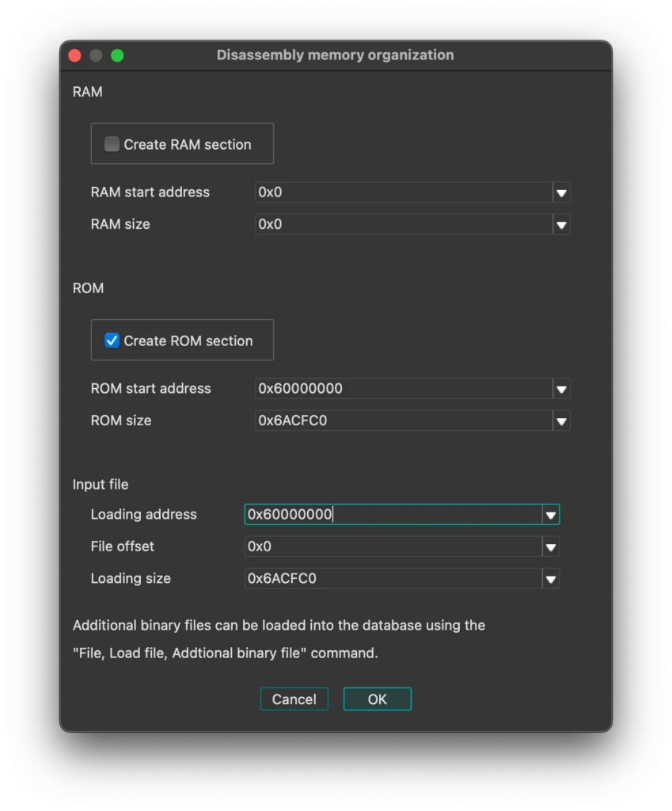Click the Cancel button
Screen dimensions: 672x811
(x=294, y=699)
